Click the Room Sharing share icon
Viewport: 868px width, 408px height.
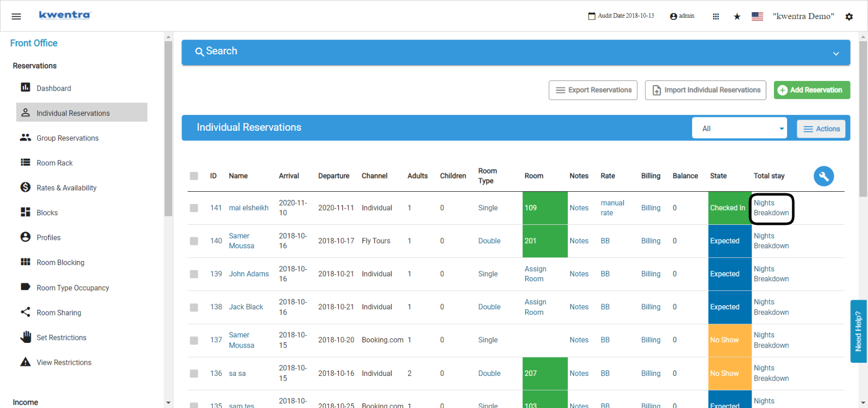pos(25,312)
